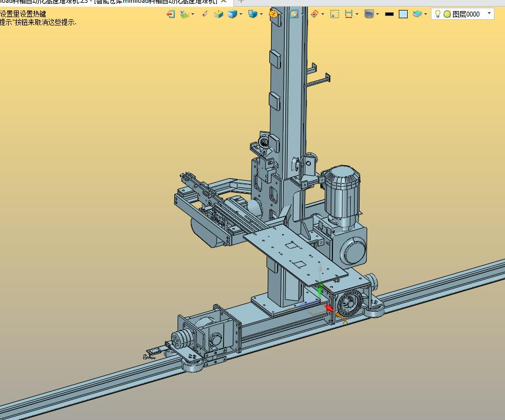Click the teal stacked layers icon
505x420 pixels.
(418, 14)
